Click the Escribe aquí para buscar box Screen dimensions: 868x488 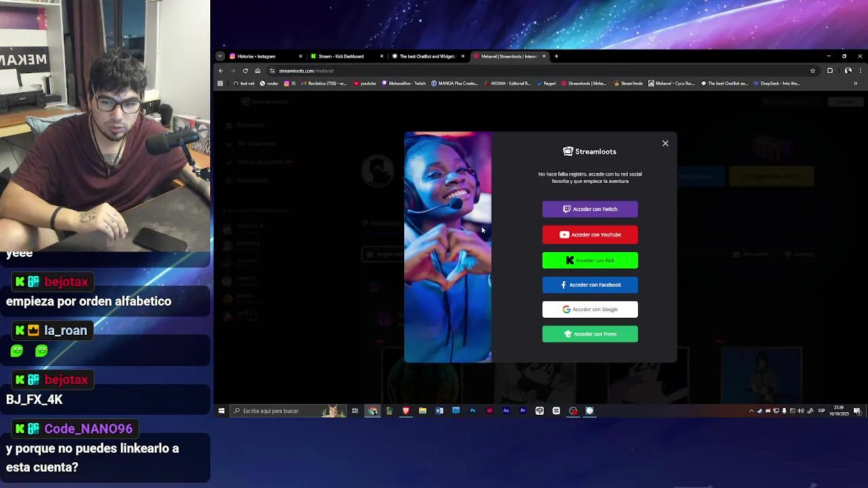[x=288, y=411]
